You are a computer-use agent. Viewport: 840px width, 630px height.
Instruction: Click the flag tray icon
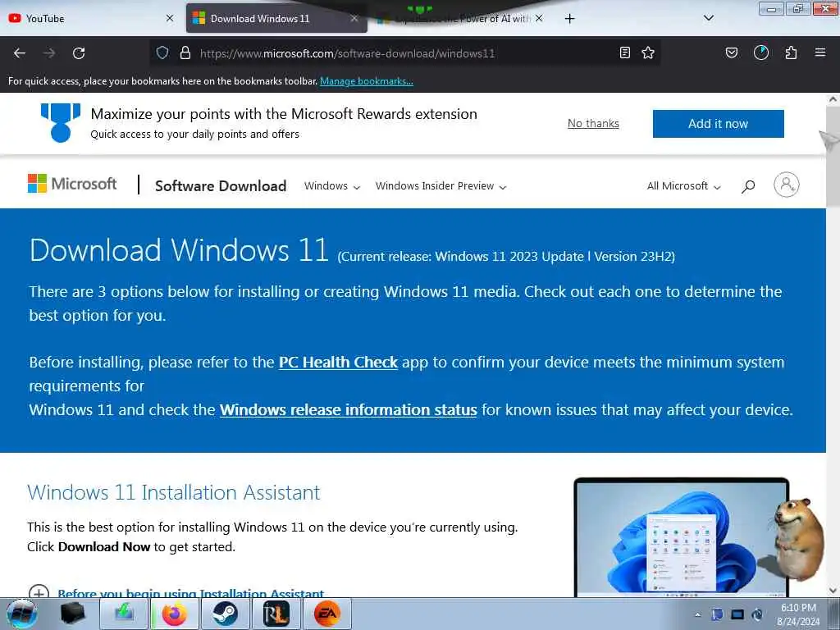tap(717, 614)
